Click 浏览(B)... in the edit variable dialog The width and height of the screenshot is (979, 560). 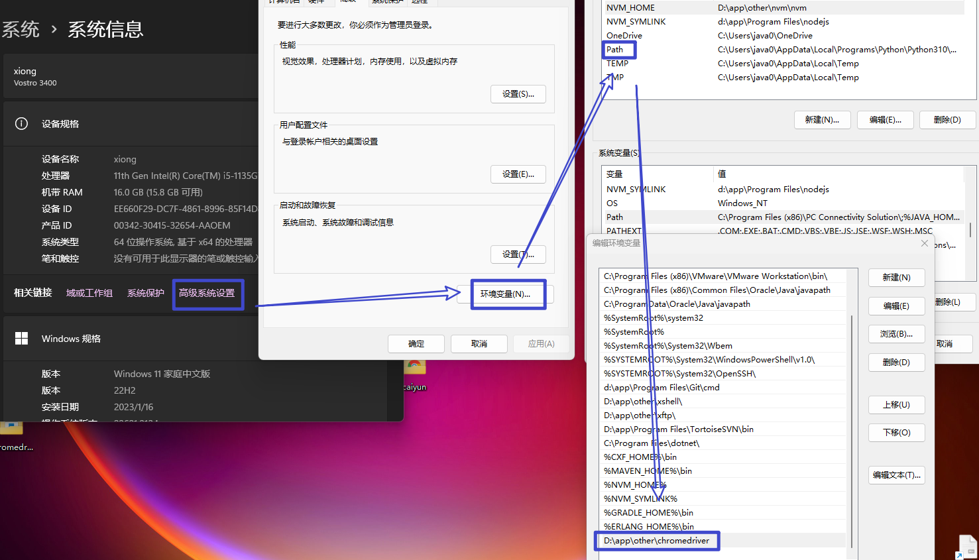point(896,334)
